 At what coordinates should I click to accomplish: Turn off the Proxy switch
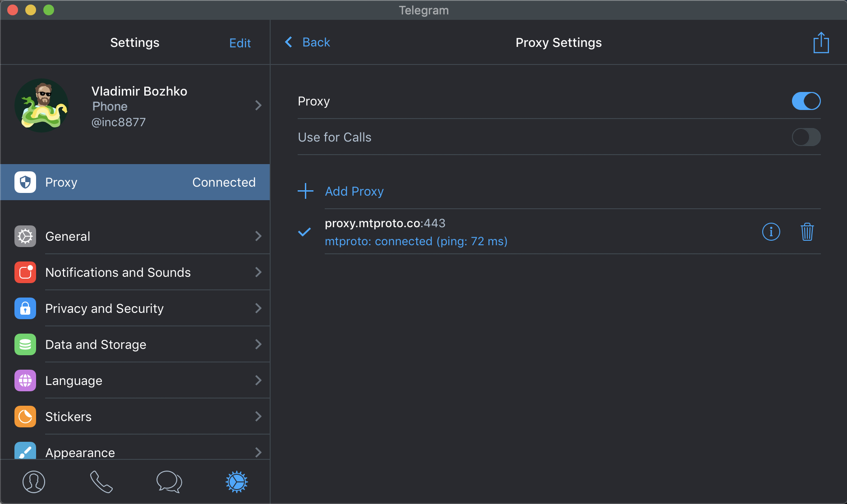click(x=806, y=101)
